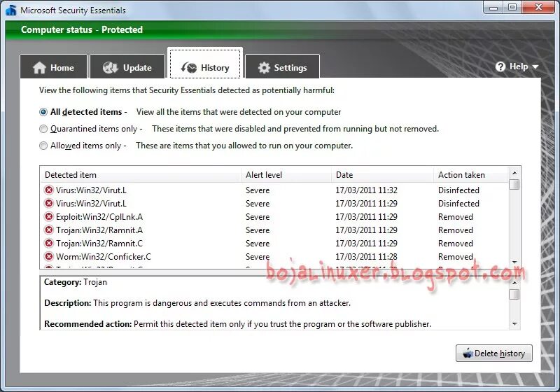560x392 pixels.
Task: Click detected list scroll down arrow
Action: pos(514,262)
